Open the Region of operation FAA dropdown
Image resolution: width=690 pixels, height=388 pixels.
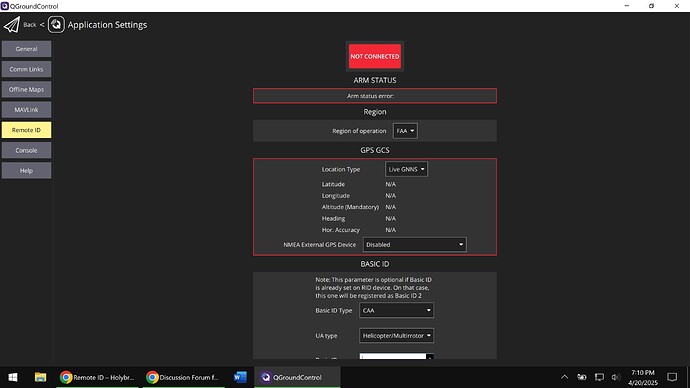[x=405, y=131]
